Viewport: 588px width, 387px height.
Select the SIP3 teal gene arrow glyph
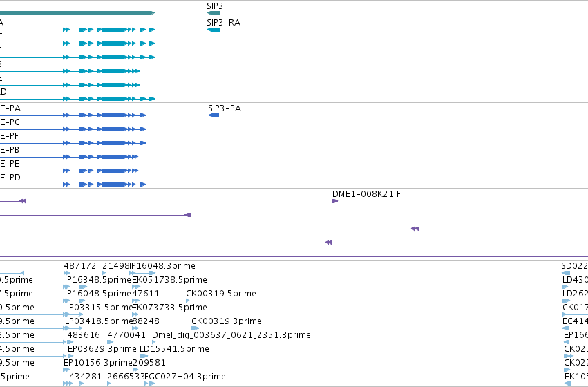214,13
